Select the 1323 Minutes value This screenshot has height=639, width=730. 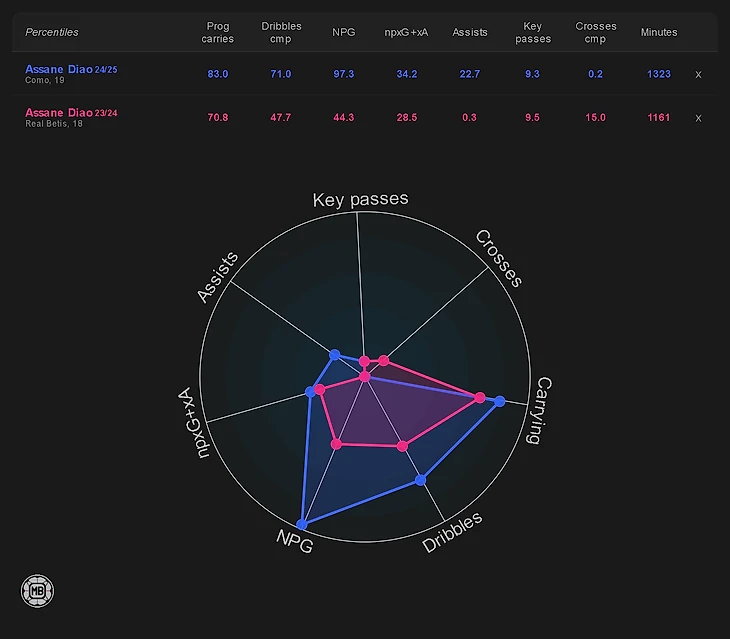point(659,74)
